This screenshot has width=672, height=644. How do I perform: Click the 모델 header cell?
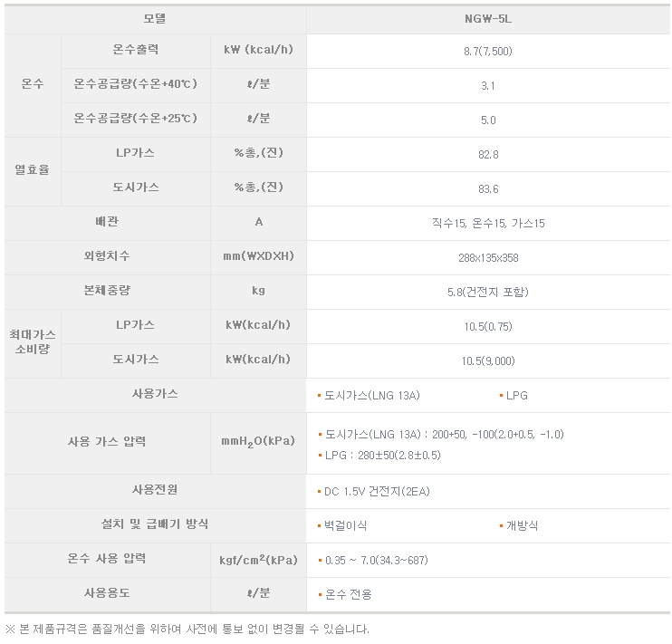pyautogui.click(x=154, y=17)
